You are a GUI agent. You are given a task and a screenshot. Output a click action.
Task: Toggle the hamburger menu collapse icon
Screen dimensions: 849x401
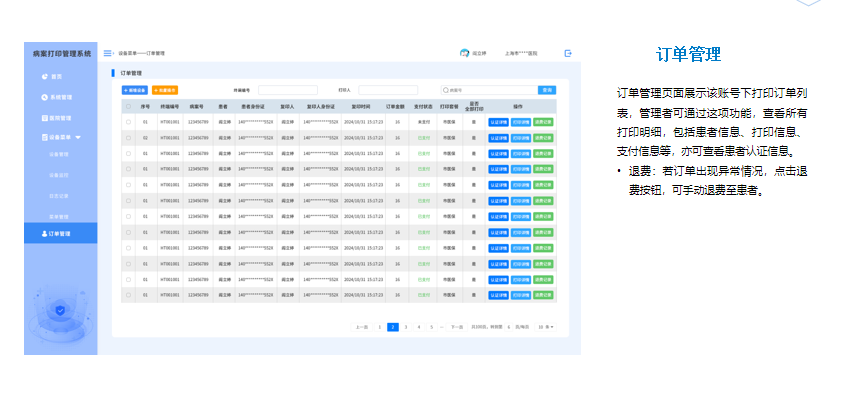(x=108, y=53)
